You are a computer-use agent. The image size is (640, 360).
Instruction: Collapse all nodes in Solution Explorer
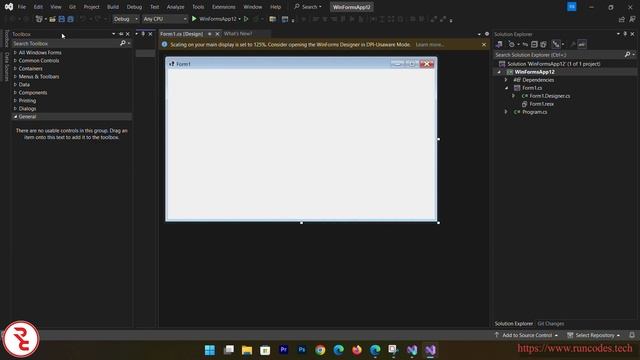(534, 44)
